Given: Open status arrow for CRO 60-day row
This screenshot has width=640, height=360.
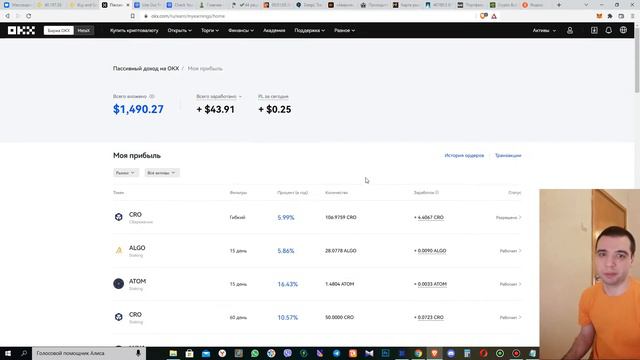Looking at the screenshot, I should coord(520,317).
